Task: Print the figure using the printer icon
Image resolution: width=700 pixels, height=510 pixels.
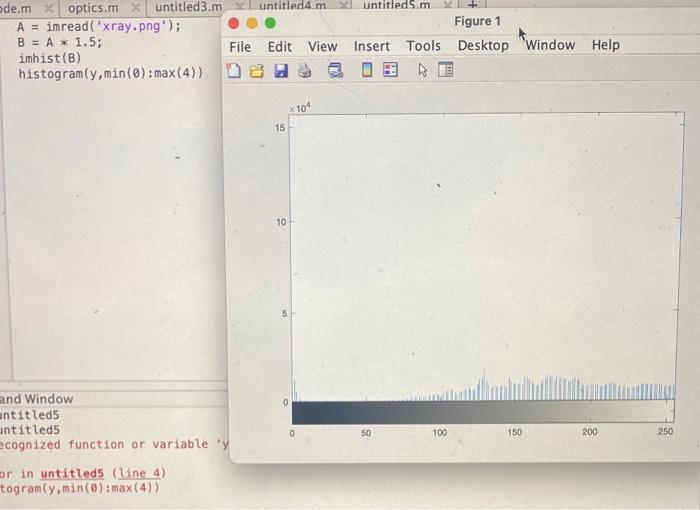Action: tap(304, 71)
